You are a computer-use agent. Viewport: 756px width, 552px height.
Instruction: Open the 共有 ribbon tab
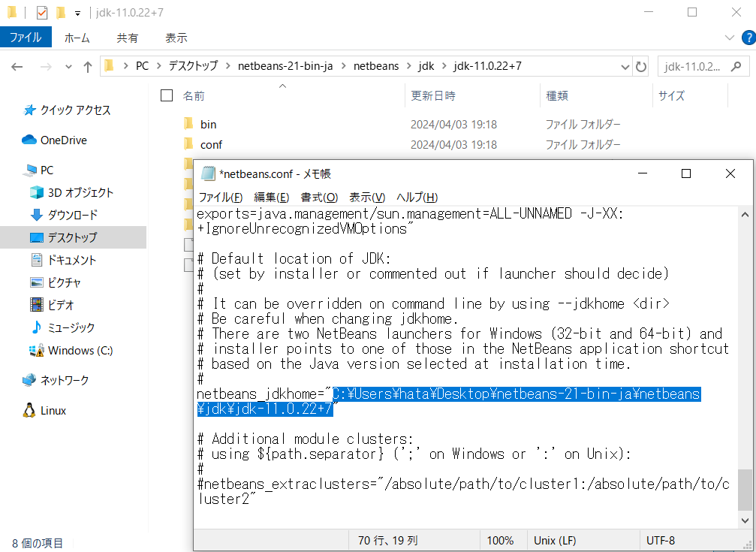pyautogui.click(x=128, y=38)
